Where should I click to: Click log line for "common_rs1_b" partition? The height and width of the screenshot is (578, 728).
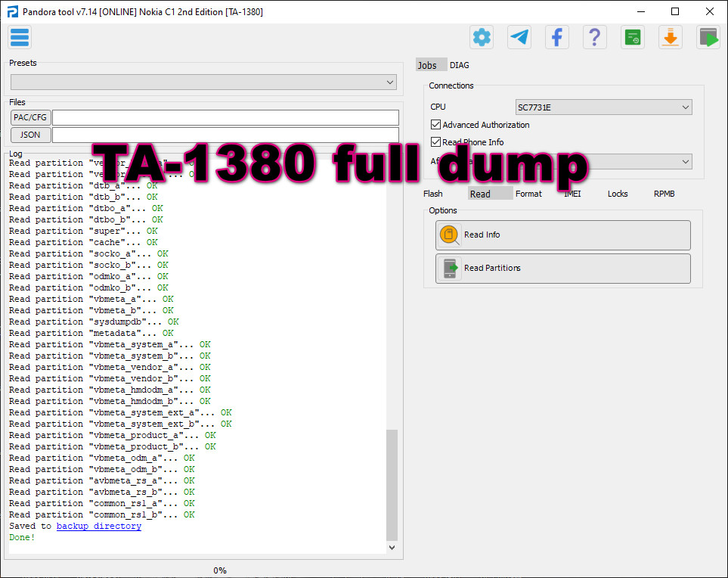click(x=102, y=514)
